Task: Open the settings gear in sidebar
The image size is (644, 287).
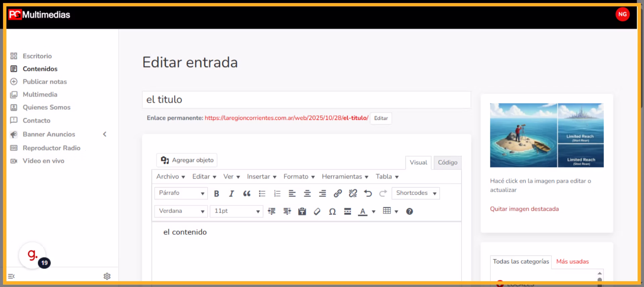Action: 107,276
